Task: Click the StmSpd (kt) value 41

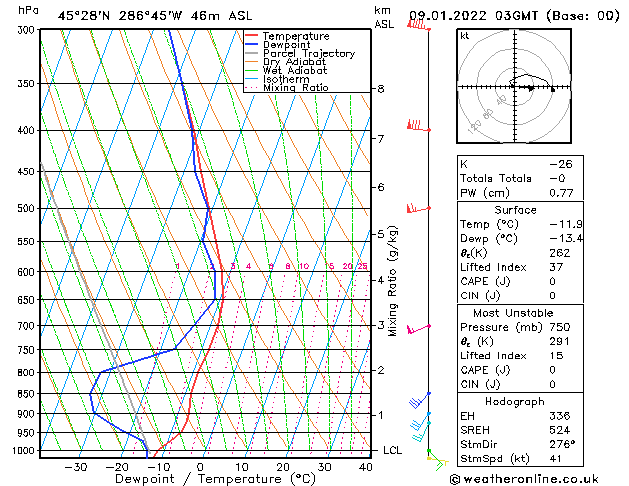Action: pyautogui.click(x=556, y=458)
